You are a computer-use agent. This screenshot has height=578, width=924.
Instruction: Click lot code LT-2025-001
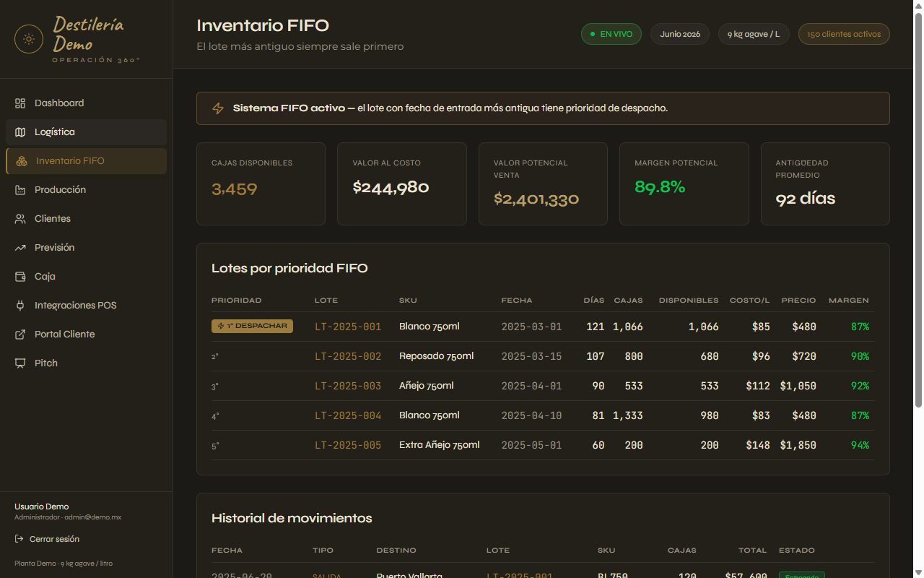coord(348,327)
